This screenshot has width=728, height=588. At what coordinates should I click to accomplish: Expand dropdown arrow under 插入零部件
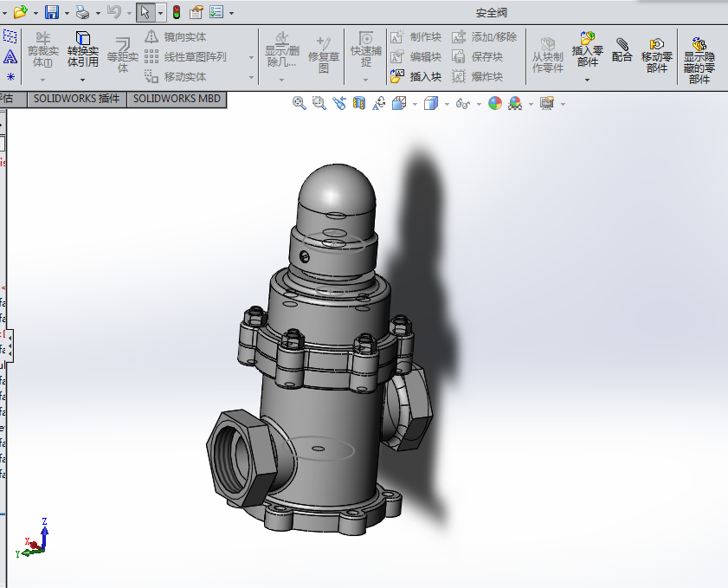click(587, 80)
